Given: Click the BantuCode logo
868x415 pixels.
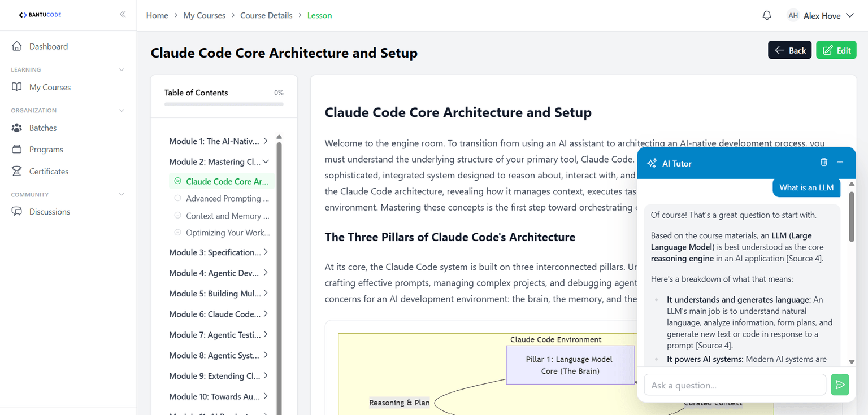Looking at the screenshot, I should click(x=40, y=15).
